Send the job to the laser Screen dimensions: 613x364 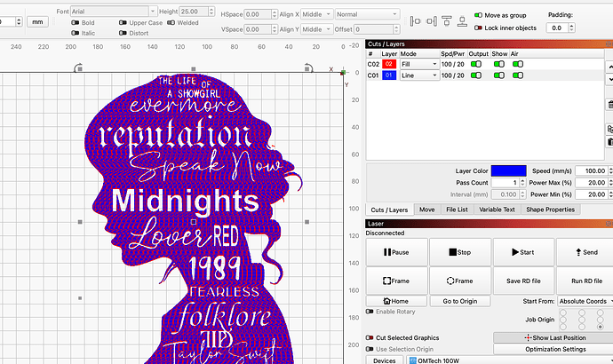pyautogui.click(x=586, y=252)
